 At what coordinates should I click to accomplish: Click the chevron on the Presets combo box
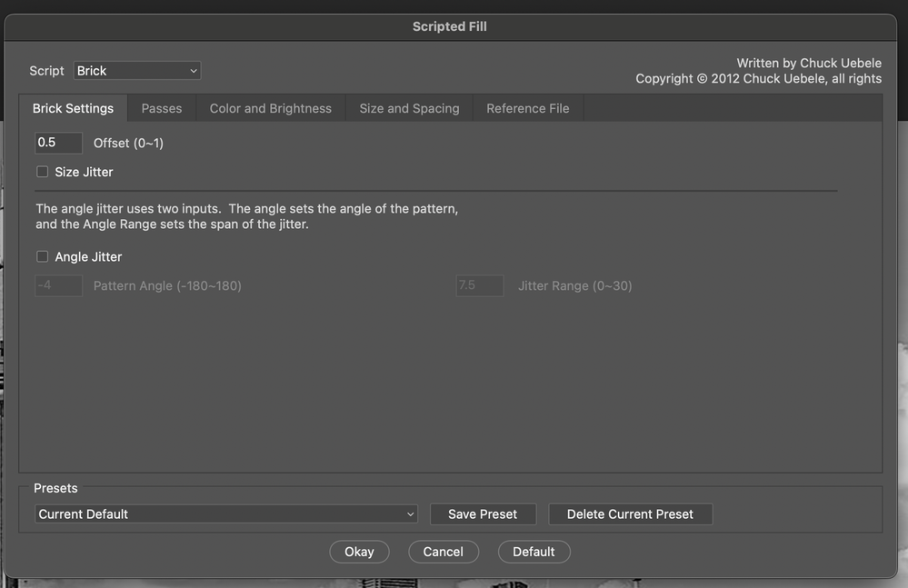(x=409, y=513)
